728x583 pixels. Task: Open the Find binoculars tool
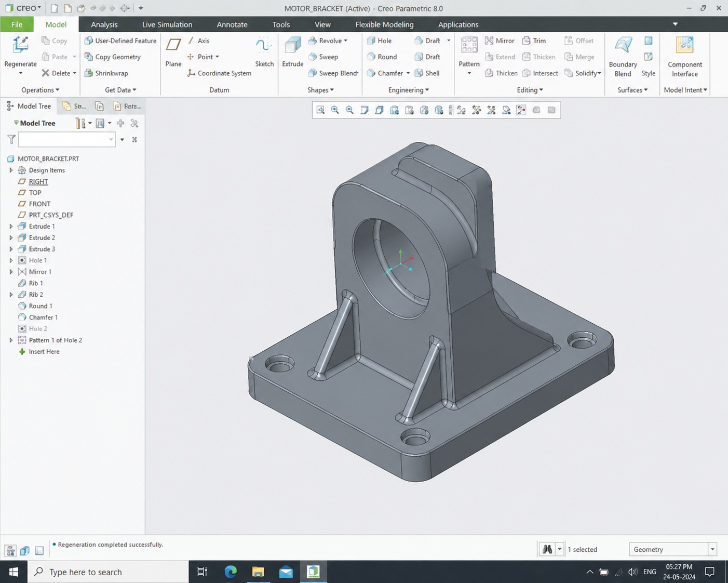[x=547, y=549]
